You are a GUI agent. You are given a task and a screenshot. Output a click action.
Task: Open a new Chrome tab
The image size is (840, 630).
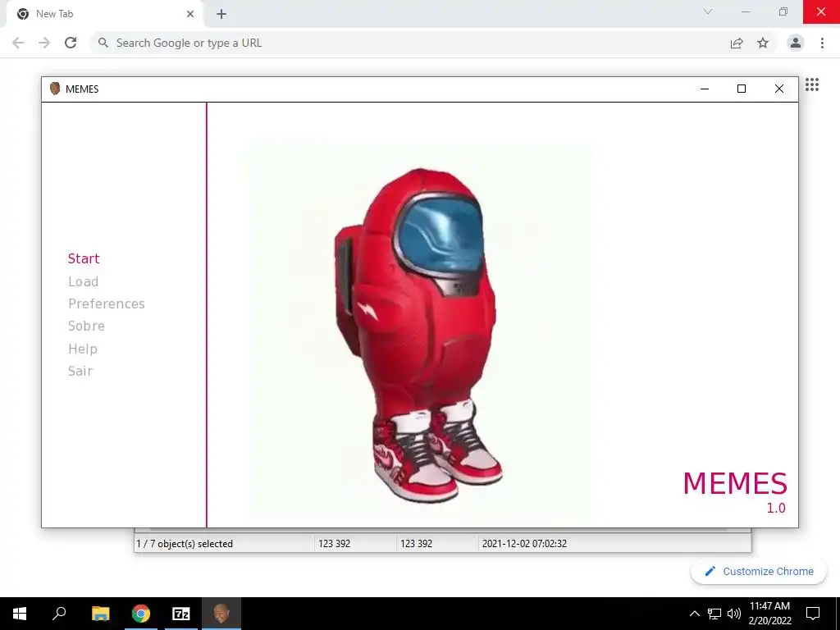(x=221, y=14)
